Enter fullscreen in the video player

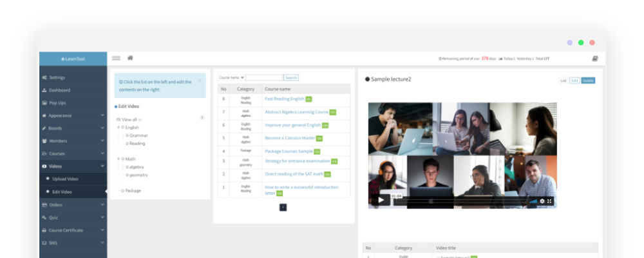[x=549, y=201]
